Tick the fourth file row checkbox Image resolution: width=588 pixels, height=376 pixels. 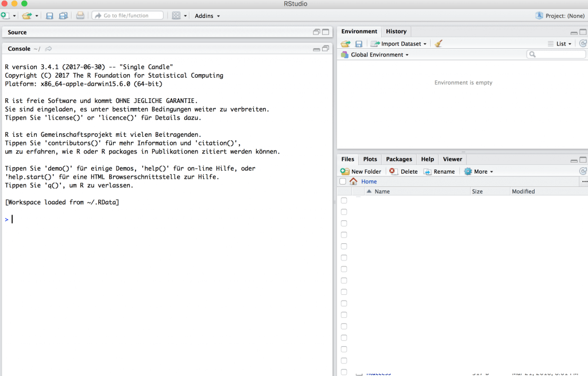coord(344,235)
